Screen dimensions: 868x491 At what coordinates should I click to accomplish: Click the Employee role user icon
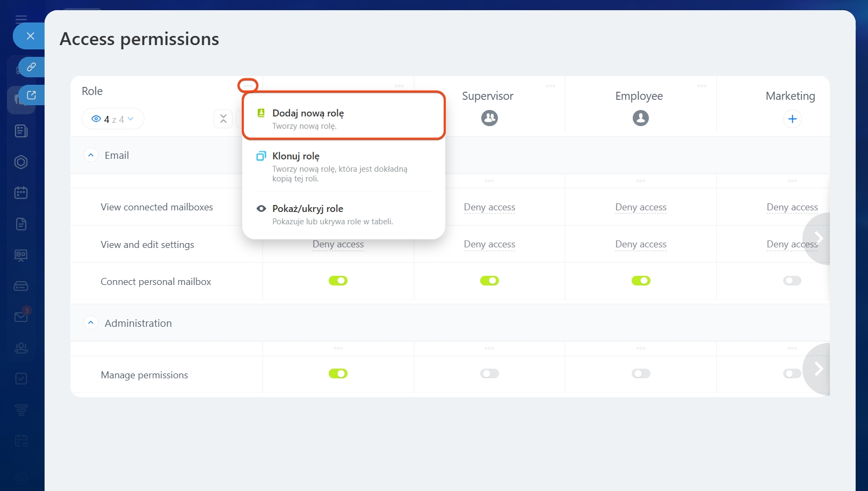click(x=640, y=118)
